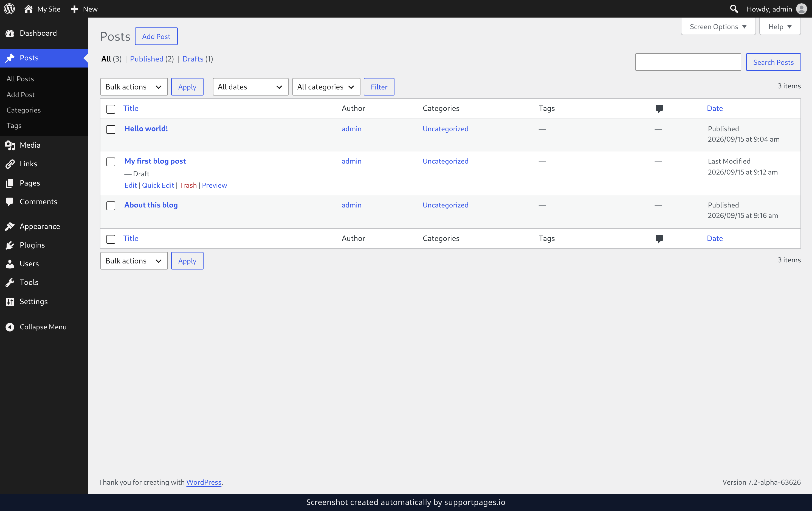Click the Filter button
The image size is (812, 511).
click(x=379, y=87)
